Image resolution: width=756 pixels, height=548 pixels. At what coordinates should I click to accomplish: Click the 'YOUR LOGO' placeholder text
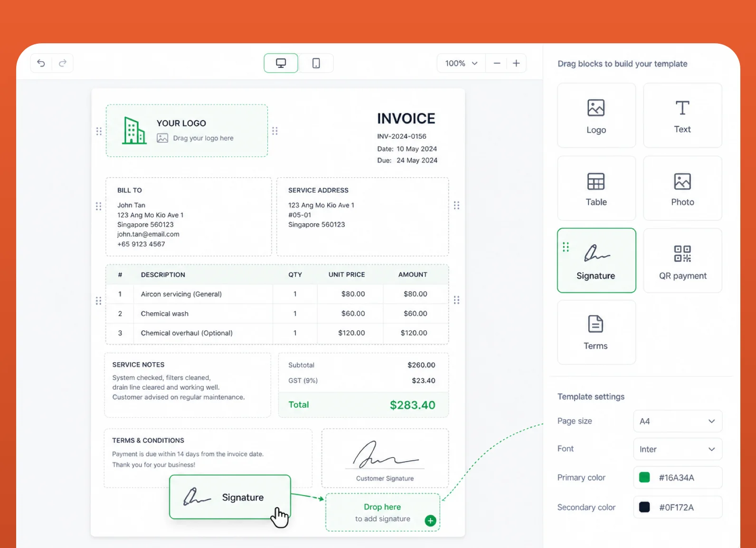[181, 123]
